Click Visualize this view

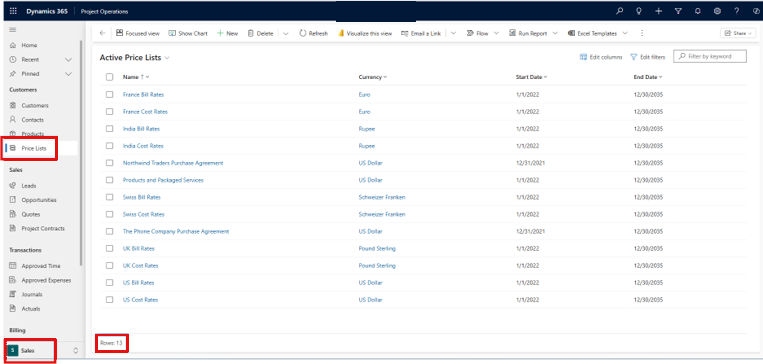pos(365,34)
